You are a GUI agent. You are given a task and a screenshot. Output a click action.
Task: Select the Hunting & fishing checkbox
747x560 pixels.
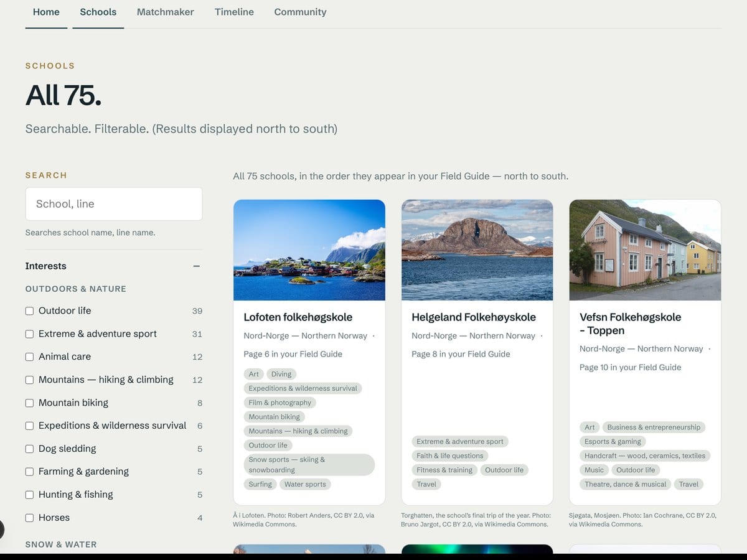coord(29,495)
